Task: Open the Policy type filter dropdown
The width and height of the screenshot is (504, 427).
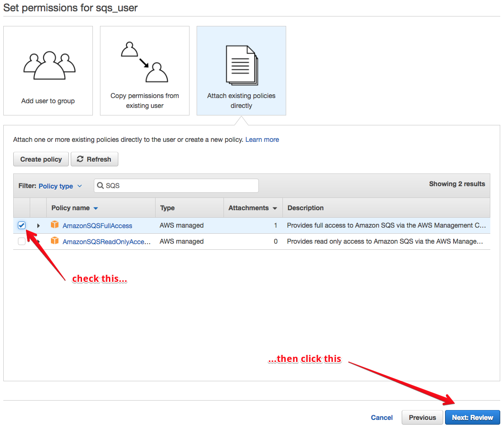Action: click(x=60, y=186)
